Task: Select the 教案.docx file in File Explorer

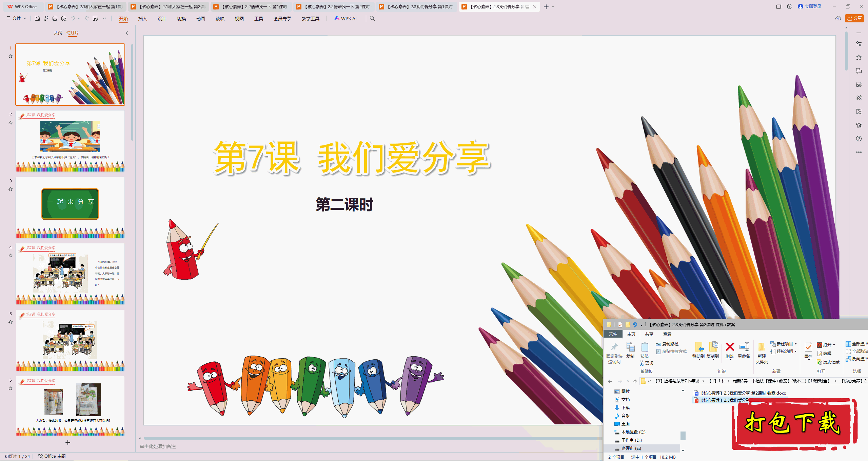Action: (x=740, y=393)
